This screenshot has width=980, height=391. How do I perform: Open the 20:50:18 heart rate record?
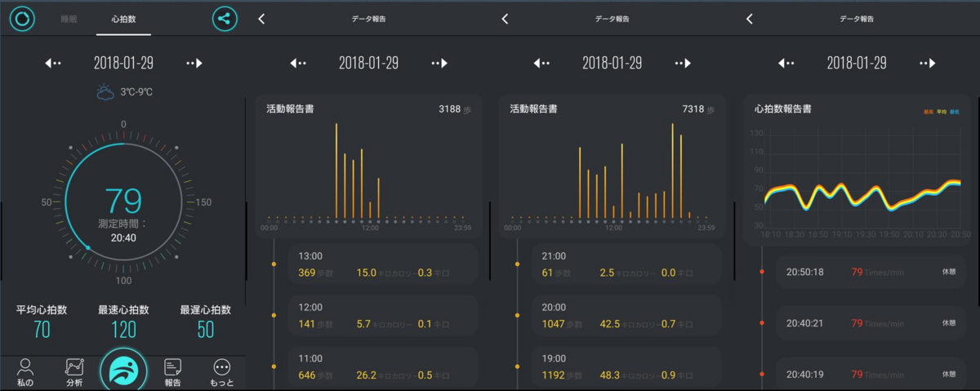pyautogui.click(x=870, y=272)
